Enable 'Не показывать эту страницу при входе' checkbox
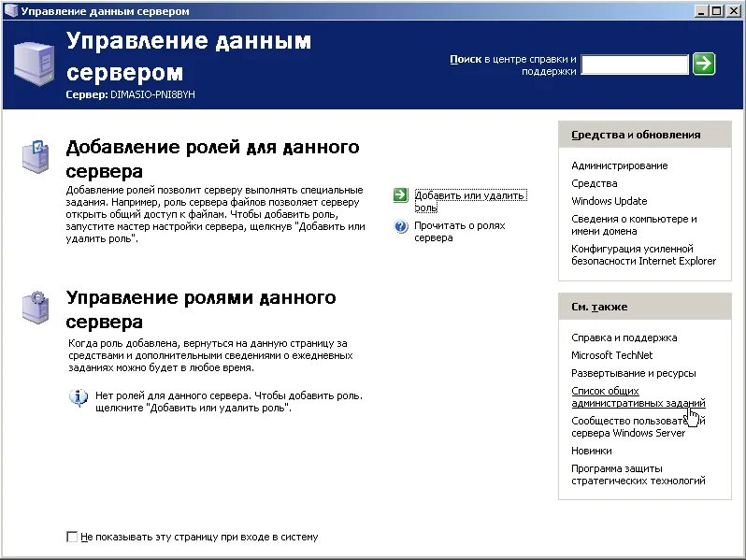This screenshot has width=746, height=560. coord(72,537)
